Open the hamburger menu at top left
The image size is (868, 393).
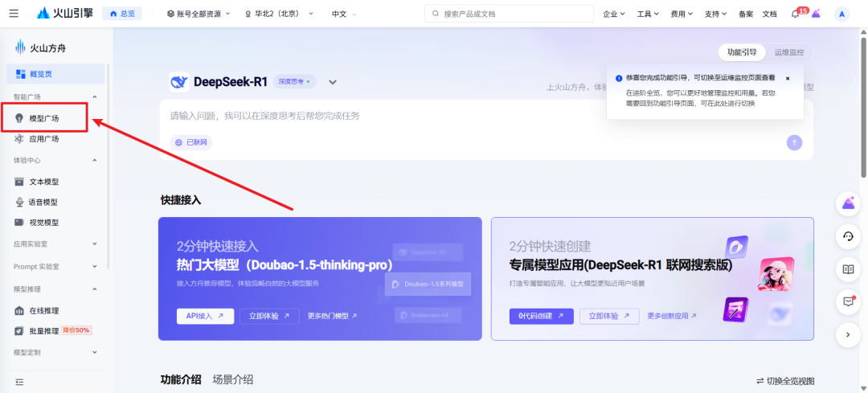14,14
